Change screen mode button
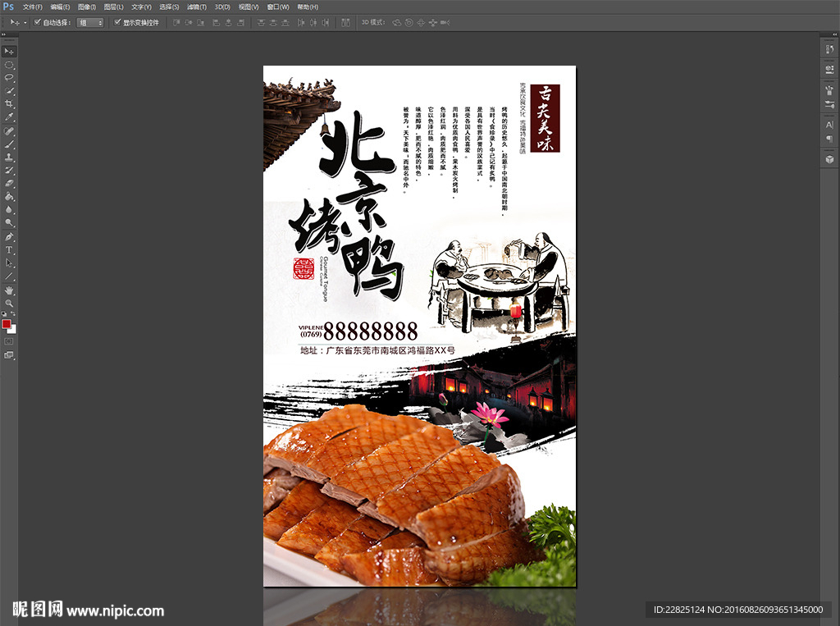Image resolution: width=840 pixels, height=626 pixels. (9, 354)
